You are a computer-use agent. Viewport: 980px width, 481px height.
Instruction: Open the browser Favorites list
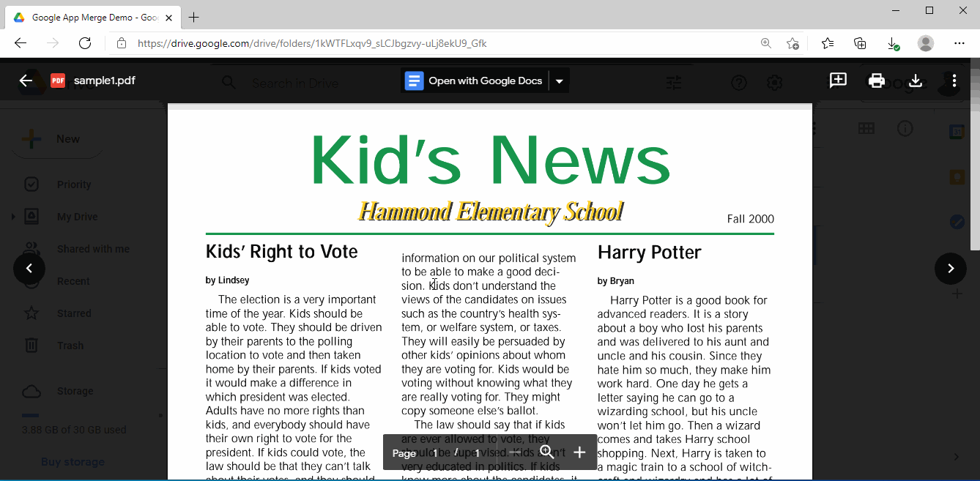pos(828,43)
